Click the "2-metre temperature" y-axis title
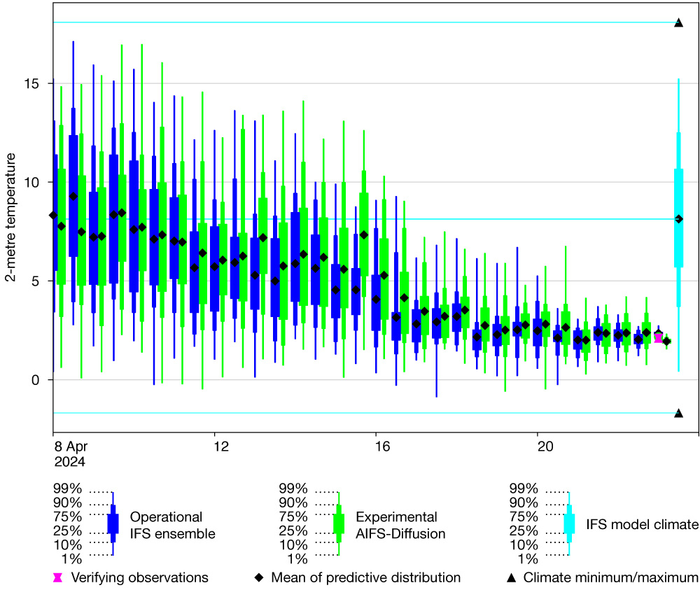Viewport: 700px width, 590px height. (x=10, y=218)
